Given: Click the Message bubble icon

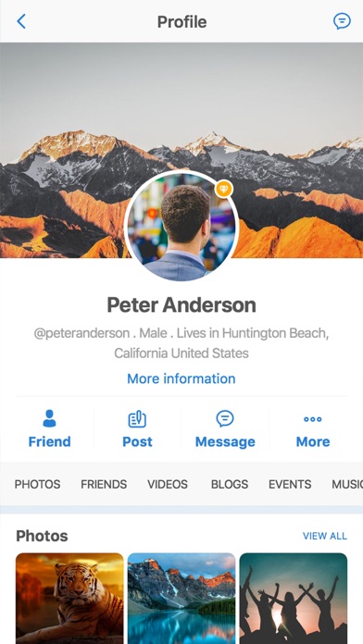Looking at the screenshot, I should pyautogui.click(x=225, y=419).
